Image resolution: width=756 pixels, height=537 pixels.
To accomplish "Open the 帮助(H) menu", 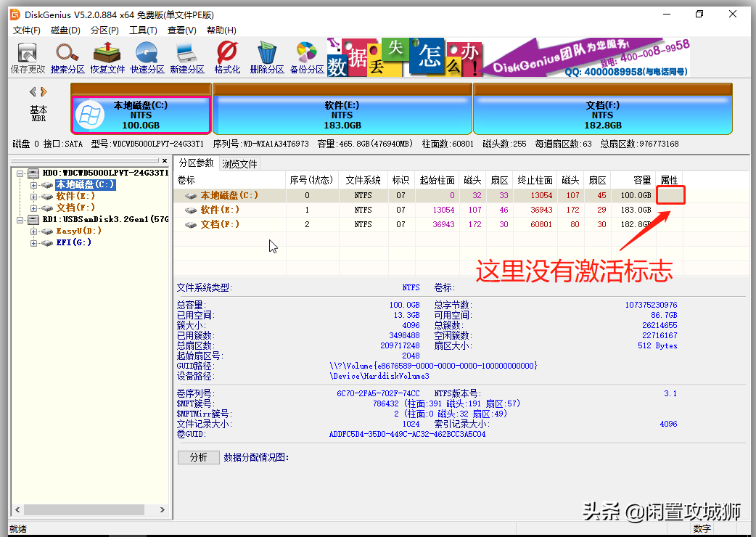I will pyautogui.click(x=221, y=30).
